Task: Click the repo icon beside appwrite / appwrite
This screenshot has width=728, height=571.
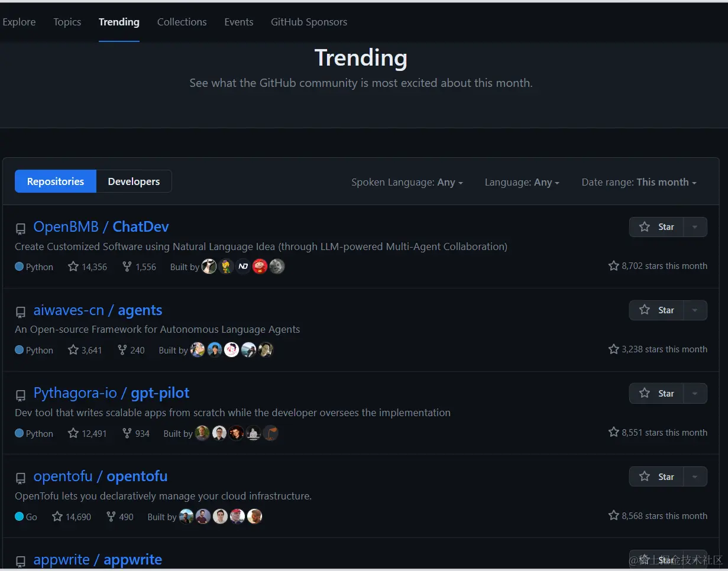Action: [x=21, y=562]
